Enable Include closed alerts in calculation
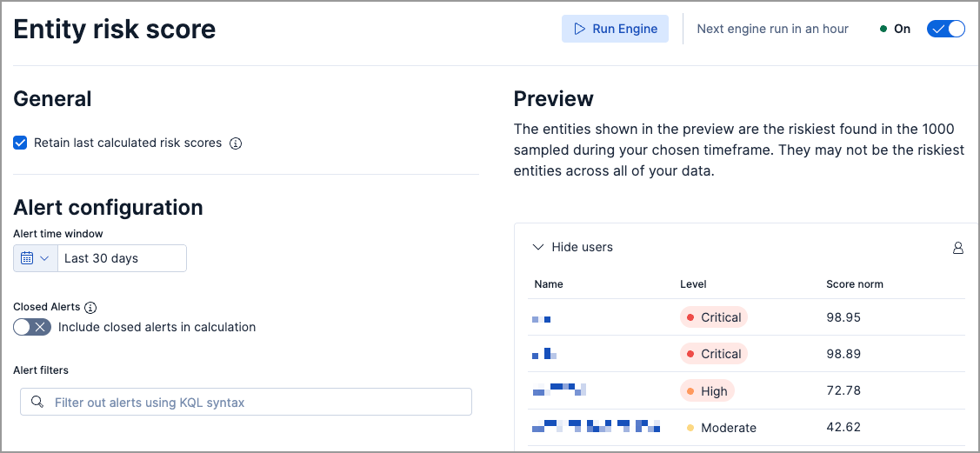Screen dimensions: 980x453 tap(32, 327)
